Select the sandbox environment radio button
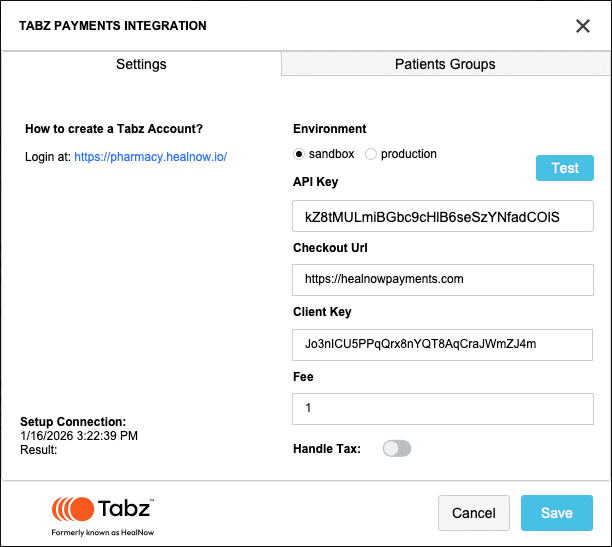This screenshot has height=547, width=612. pos(298,154)
